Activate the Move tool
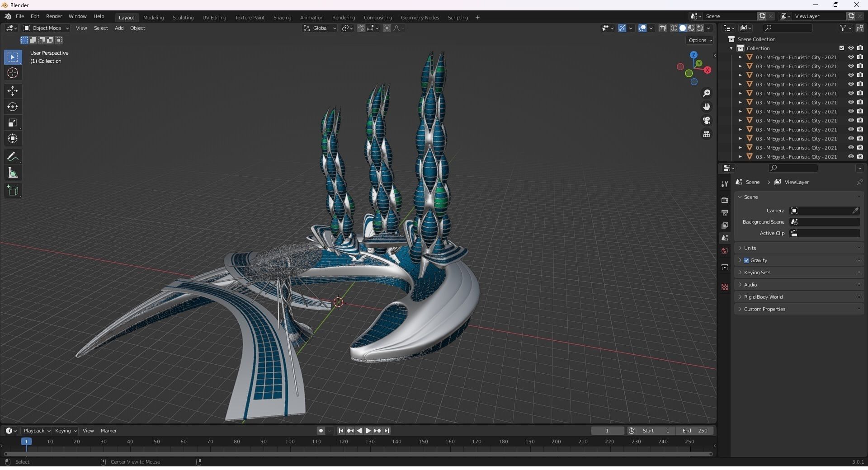 point(13,91)
